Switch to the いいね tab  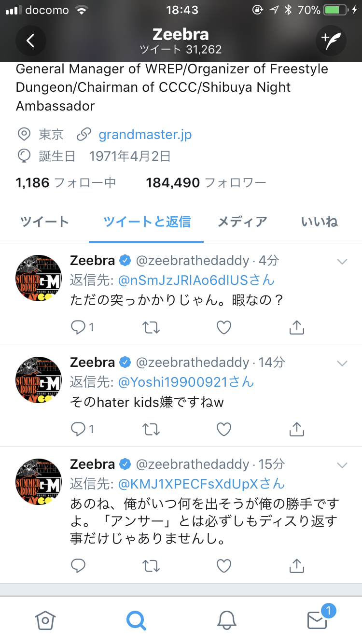pyautogui.click(x=319, y=222)
